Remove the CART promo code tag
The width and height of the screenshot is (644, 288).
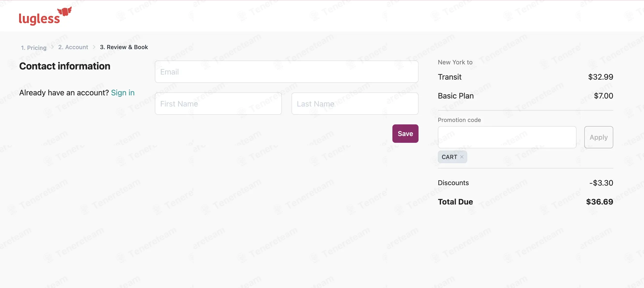point(462,157)
